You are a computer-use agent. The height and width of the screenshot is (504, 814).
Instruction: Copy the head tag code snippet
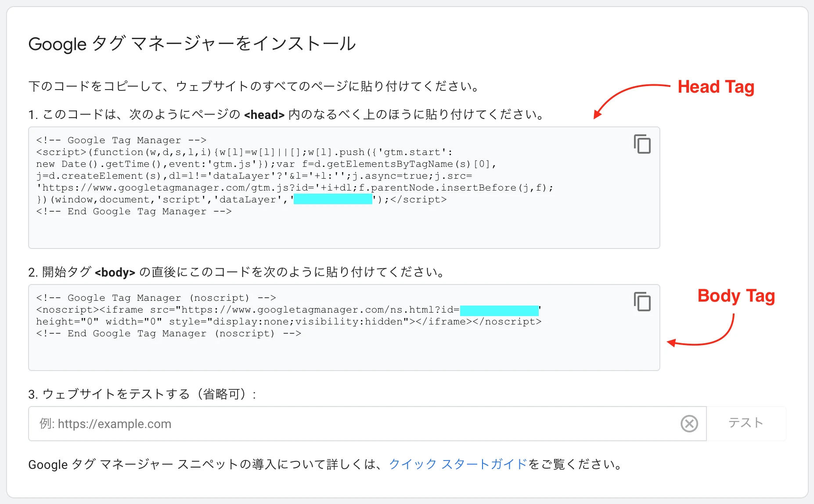(642, 144)
